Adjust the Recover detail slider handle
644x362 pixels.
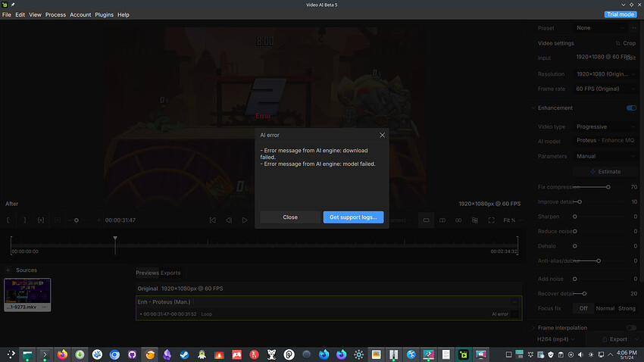tap(584, 294)
